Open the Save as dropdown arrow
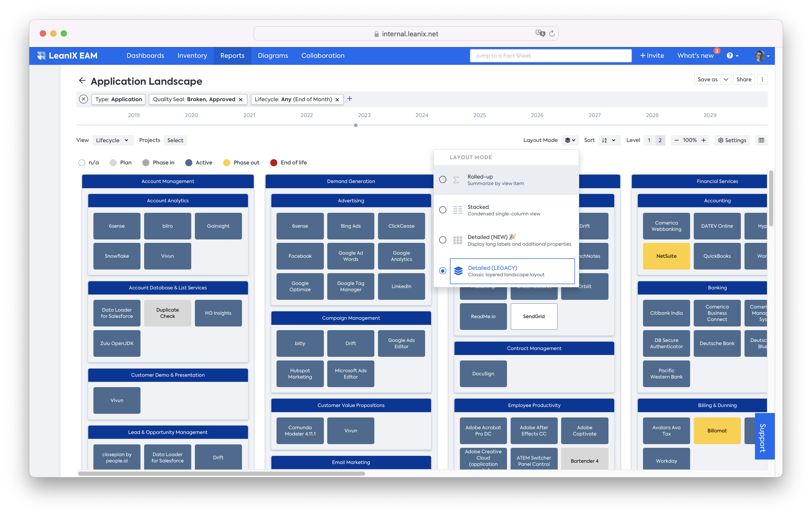The image size is (812, 516). click(726, 79)
